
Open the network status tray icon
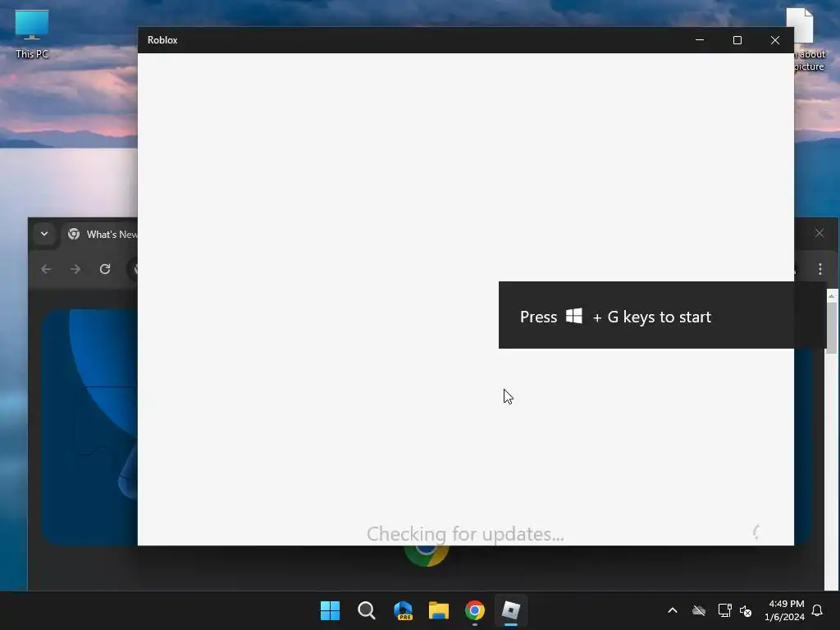coord(724,610)
